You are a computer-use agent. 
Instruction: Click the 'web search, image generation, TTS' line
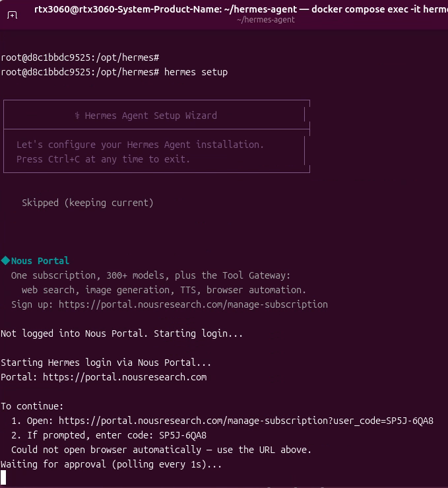pos(164,290)
